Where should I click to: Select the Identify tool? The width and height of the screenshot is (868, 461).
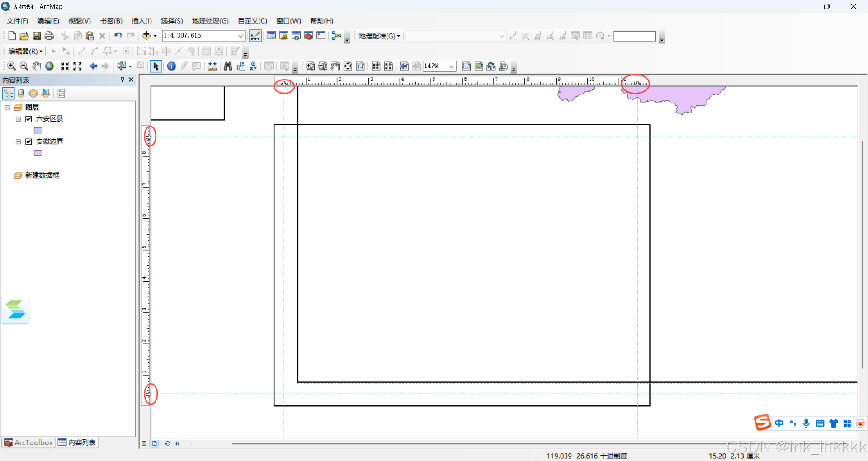(171, 66)
